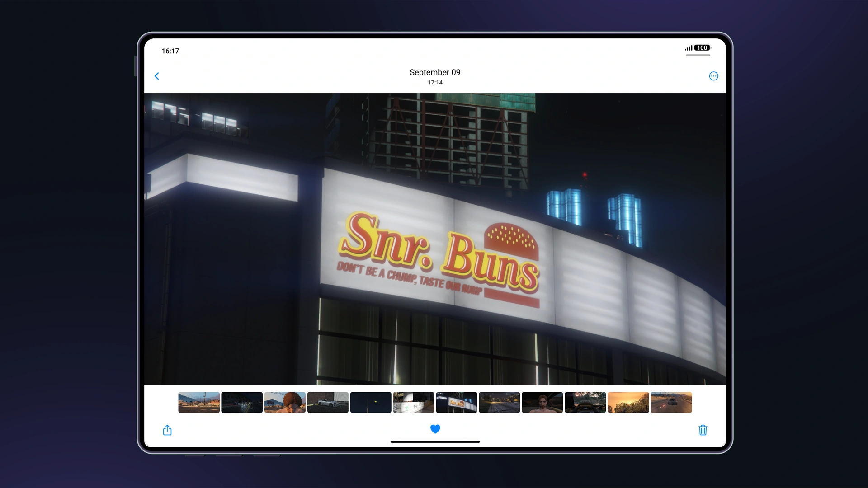Open the car interior thumbnail

pos(585,402)
